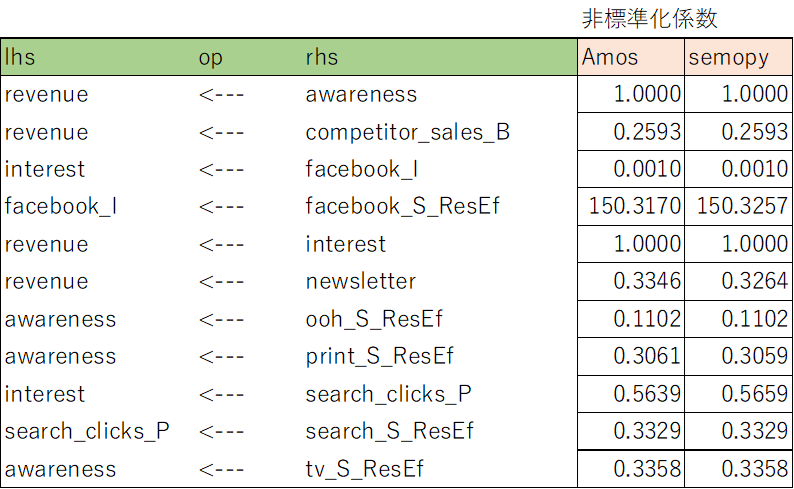Screen dimensions: 794x489
Task: Click the Amos value 150.3170
Action: coord(631,207)
